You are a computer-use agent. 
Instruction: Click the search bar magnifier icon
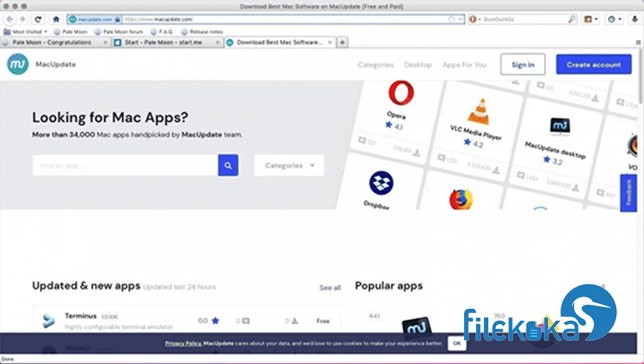click(572, 19)
